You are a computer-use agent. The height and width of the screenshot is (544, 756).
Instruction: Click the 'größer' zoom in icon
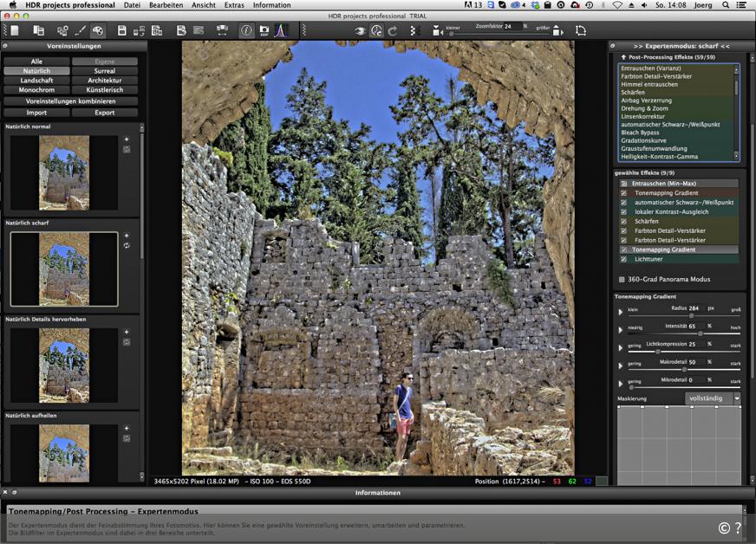(x=557, y=31)
